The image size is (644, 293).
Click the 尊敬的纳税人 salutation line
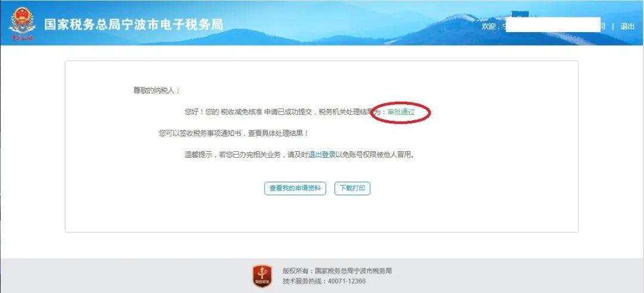156,91
